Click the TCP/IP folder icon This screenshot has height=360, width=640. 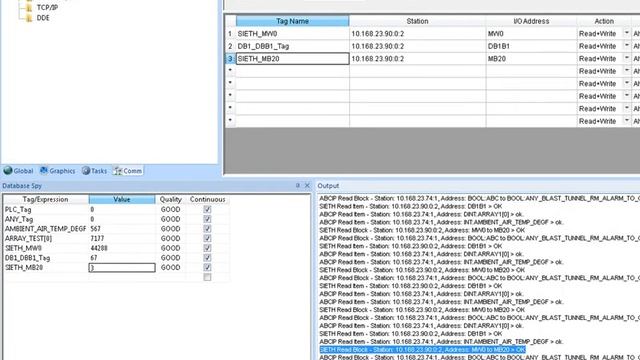tap(29, 7)
